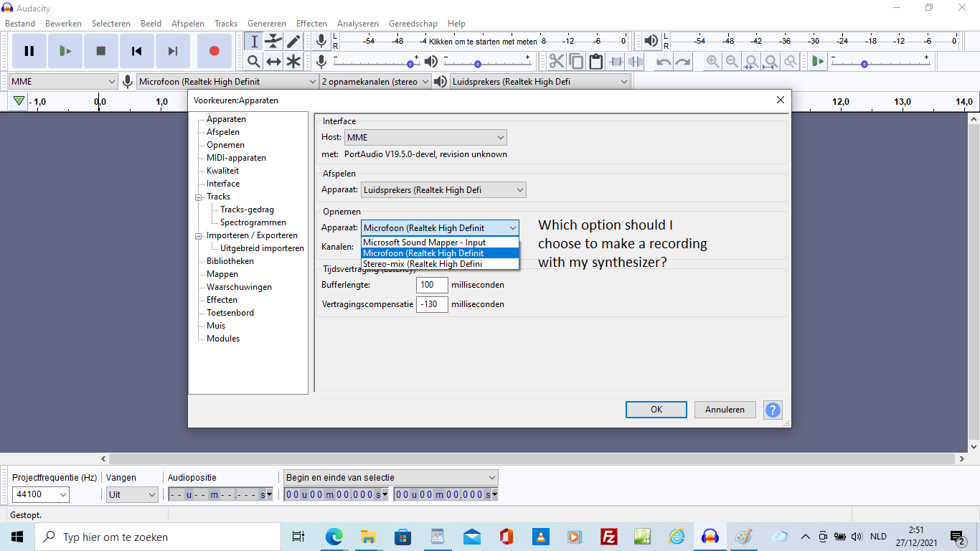The image size is (980, 551).
Task: Open toolbar Luidsprekers playback device dropdown
Action: [540, 82]
